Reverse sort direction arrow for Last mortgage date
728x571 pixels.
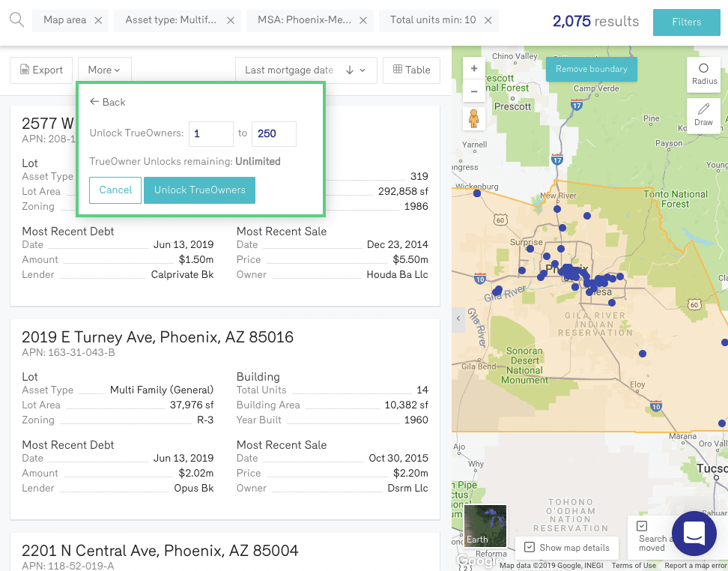350,70
